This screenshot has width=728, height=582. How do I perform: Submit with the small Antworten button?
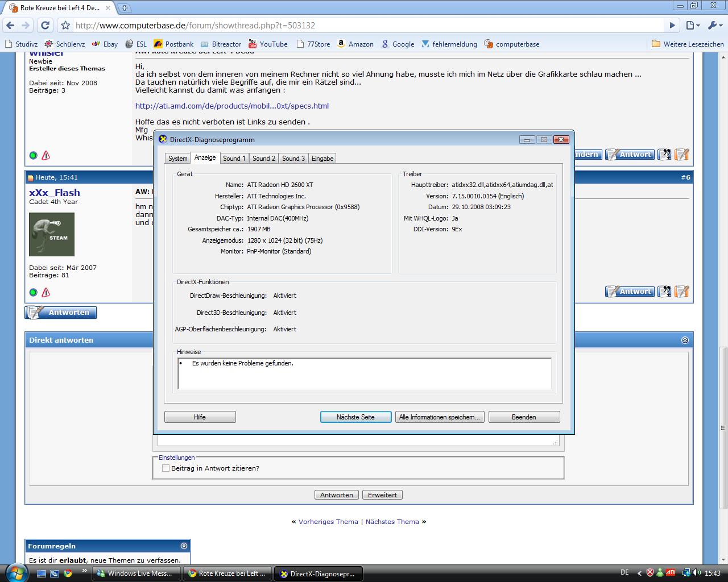[337, 495]
